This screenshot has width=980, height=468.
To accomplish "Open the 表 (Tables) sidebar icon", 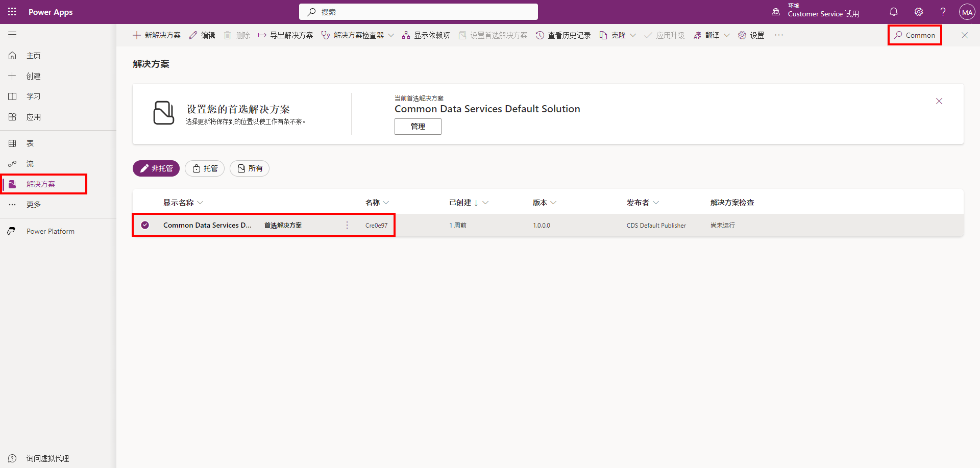I will tap(12, 143).
